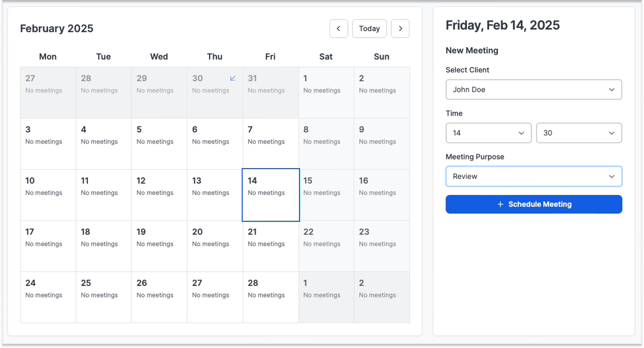
Task: Select Tuesday February 25 cell
Action: [104, 297]
